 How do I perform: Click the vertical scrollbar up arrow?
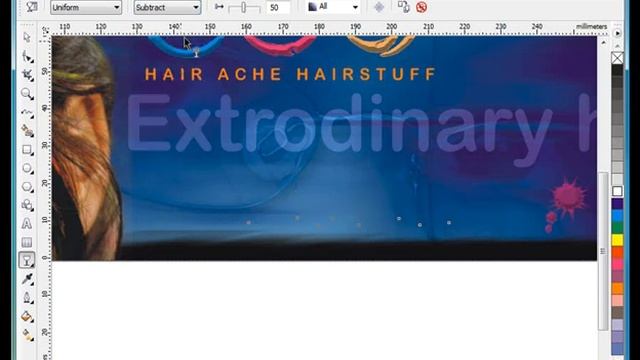click(604, 42)
